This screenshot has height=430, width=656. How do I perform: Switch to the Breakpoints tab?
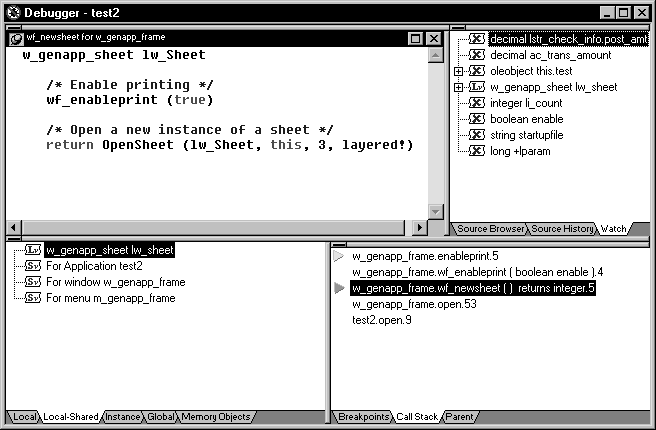362,417
